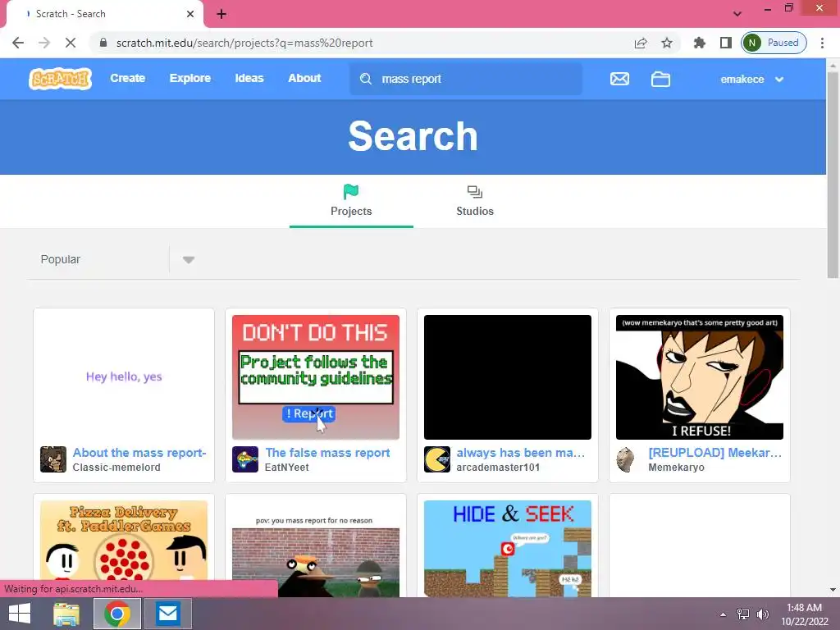Go back with the browser back arrow
This screenshot has width=840, height=630.
tap(18, 43)
